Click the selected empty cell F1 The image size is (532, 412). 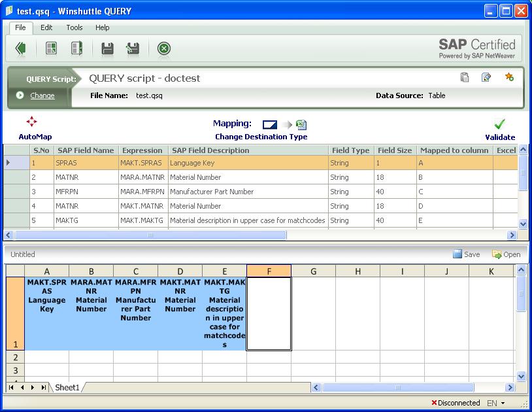coord(269,314)
